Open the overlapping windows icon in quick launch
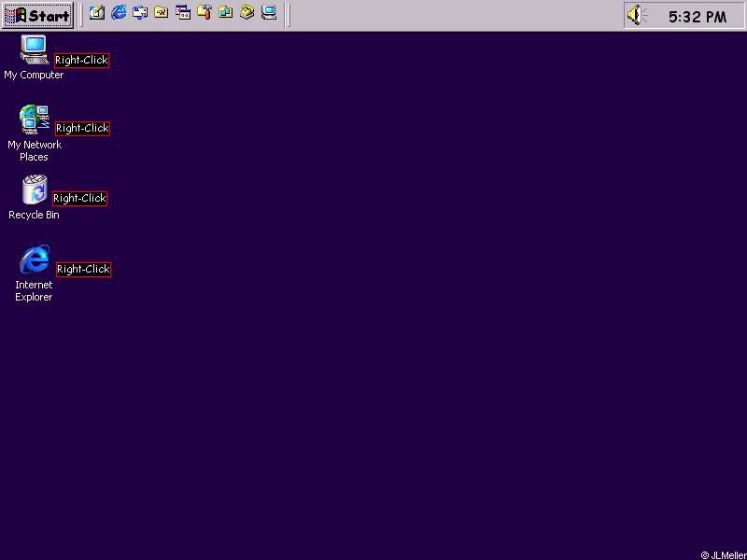 [182, 12]
